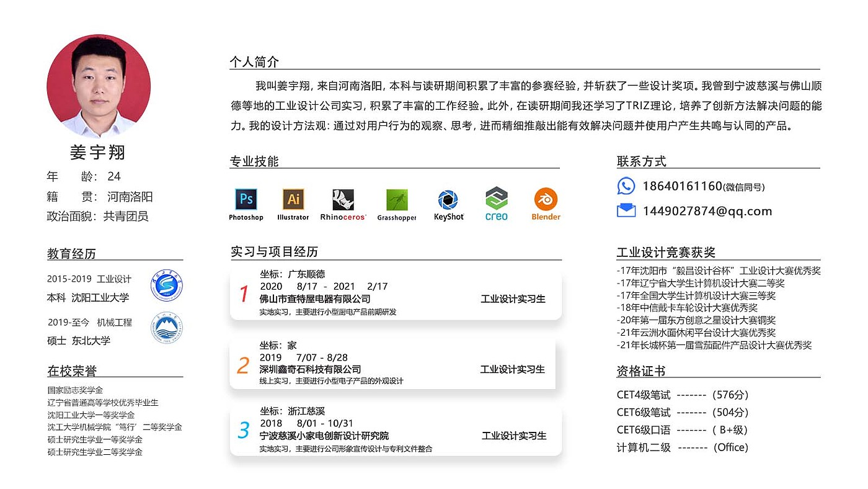Select the 硕士研究生学业一等奖学金 line
The width and height of the screenshot is (868, 489).
coord(95,440)
